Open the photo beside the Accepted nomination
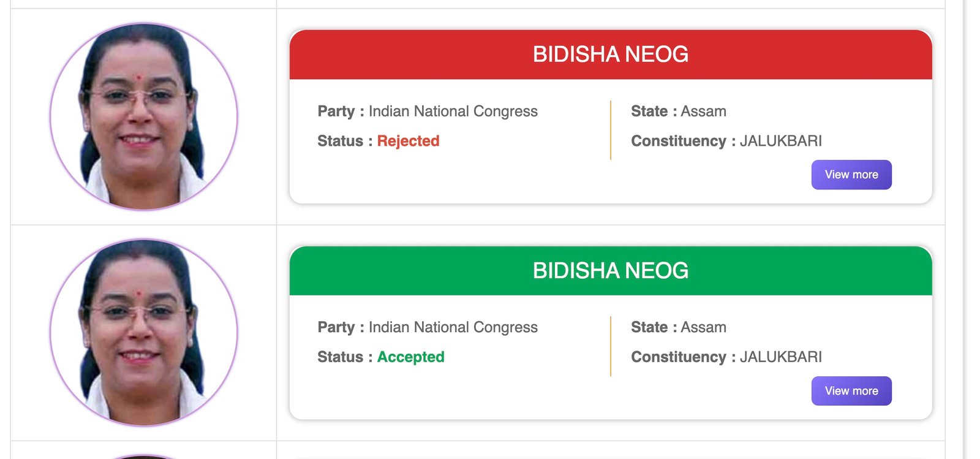980x459 pixels. click(143, 332)
